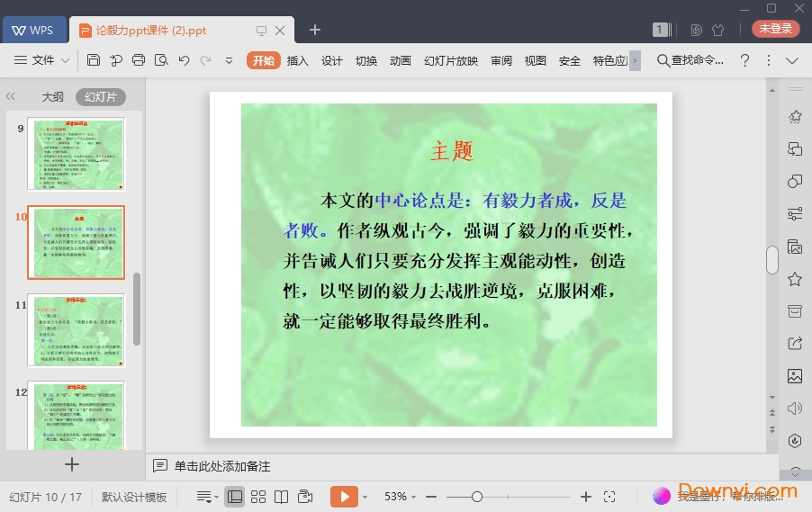Image resolution: width=812 pixels, height=512 pixels.
Task: Click the zoom slider handle
Action: pyautogui.click(x=477, y=497)
